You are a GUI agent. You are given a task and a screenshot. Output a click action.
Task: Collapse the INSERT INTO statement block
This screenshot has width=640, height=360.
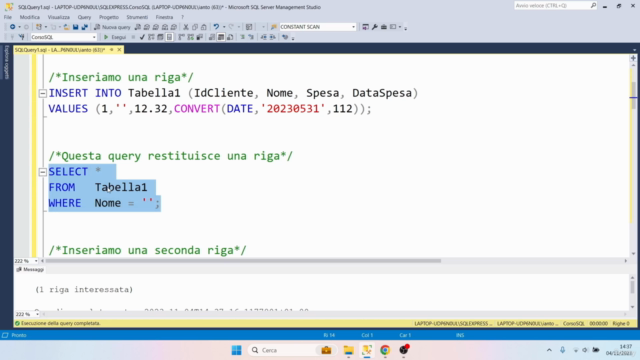click(42, 93)
